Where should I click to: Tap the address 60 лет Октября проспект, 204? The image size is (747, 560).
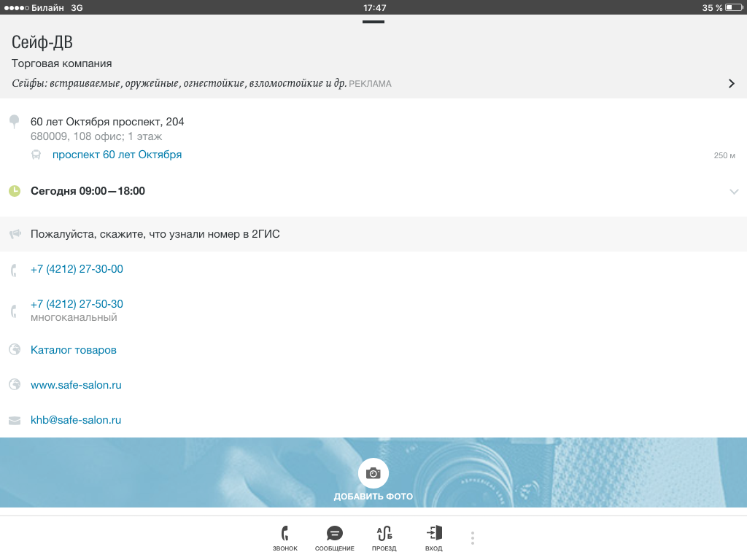(x=107, y=122)
